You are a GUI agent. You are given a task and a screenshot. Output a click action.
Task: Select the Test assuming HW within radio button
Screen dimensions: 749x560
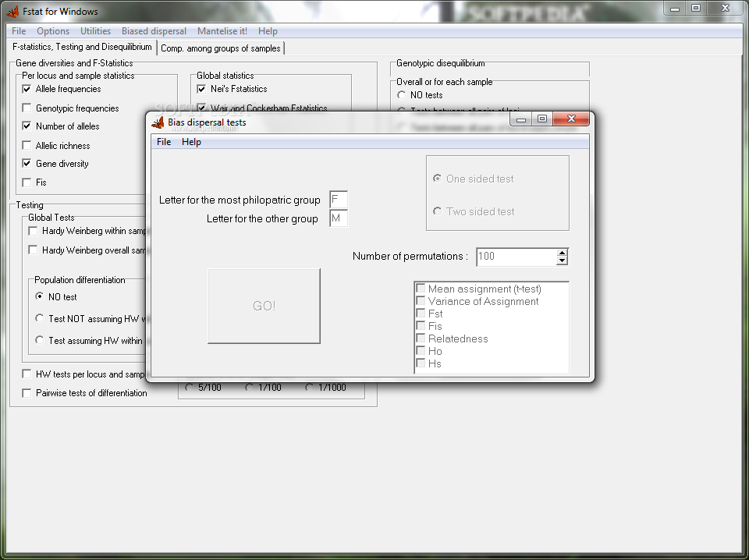tap(40, 340)
